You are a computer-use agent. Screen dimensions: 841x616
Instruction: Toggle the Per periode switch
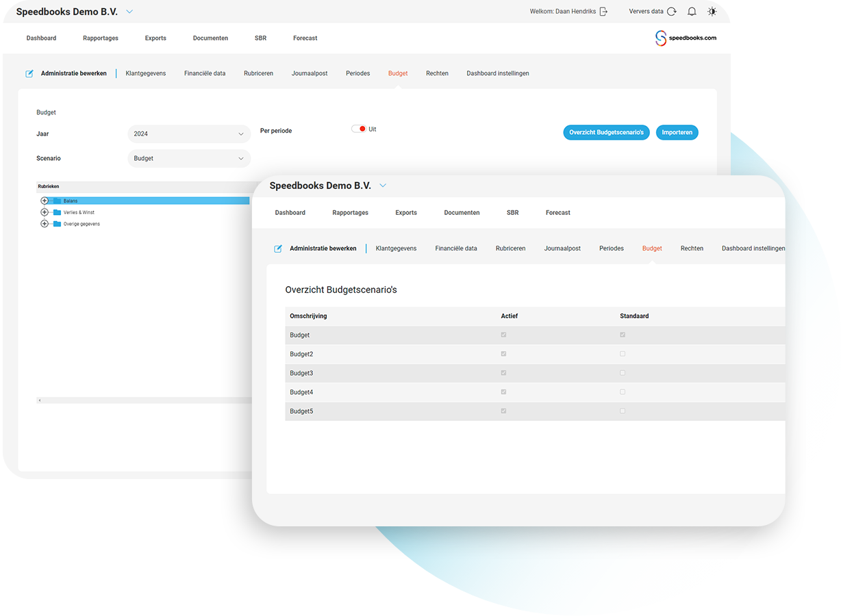coord(359,129)
